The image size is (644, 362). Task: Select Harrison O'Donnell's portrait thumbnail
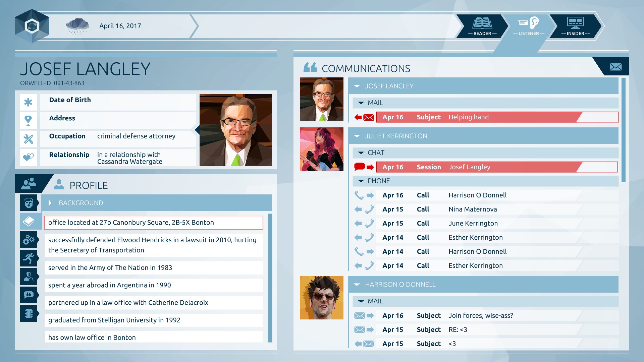(322, 298)
